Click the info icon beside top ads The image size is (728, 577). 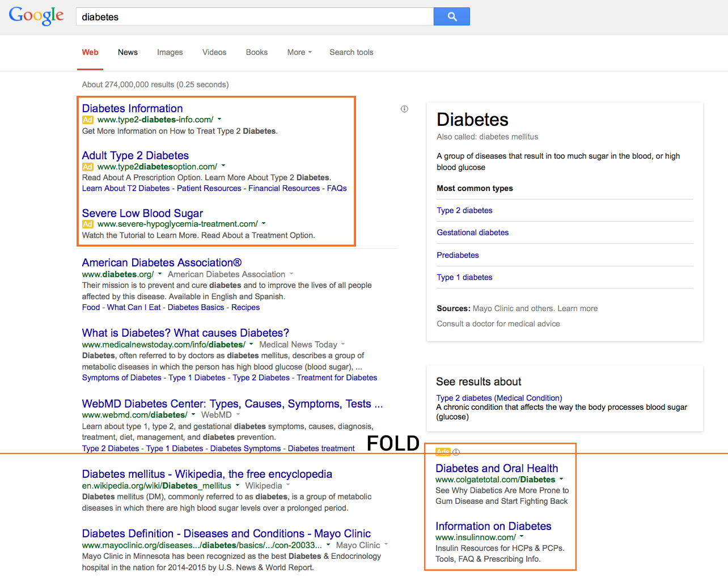pos(404,109)
